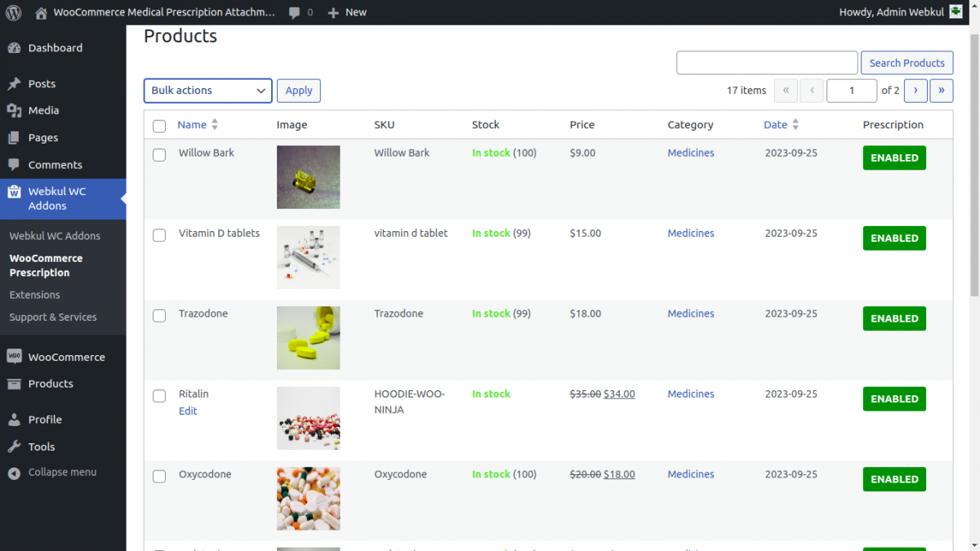Open Dashboard from the sidebar
The image size is (980, 551).
click(55, 48)
